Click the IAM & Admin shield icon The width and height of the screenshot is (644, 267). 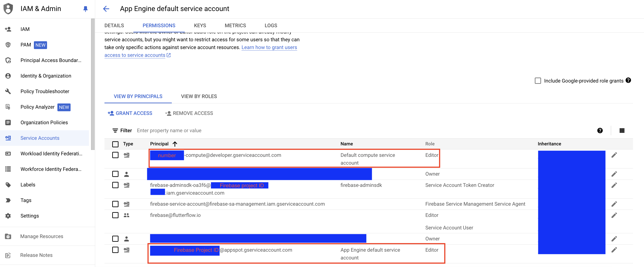coord(8,9)
